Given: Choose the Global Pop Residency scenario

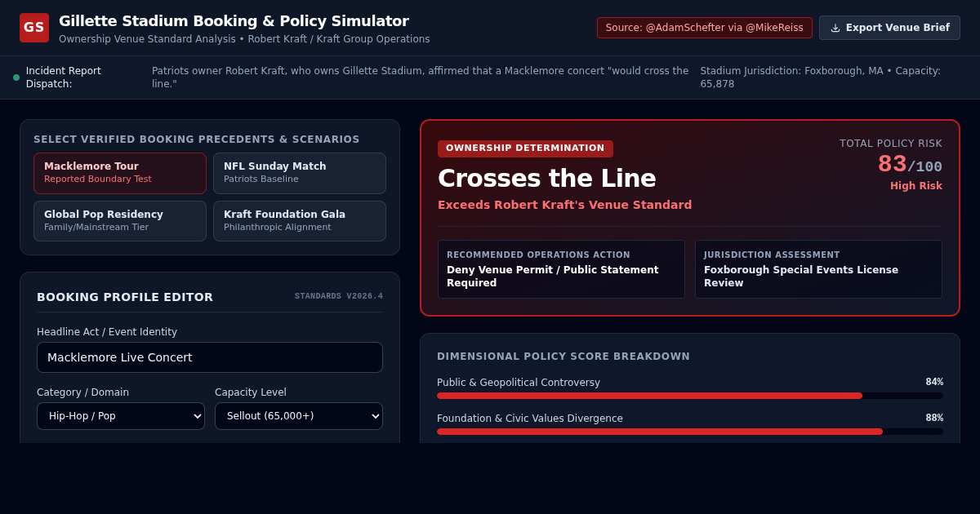Looking at the screenshot, I should (120, 221).
